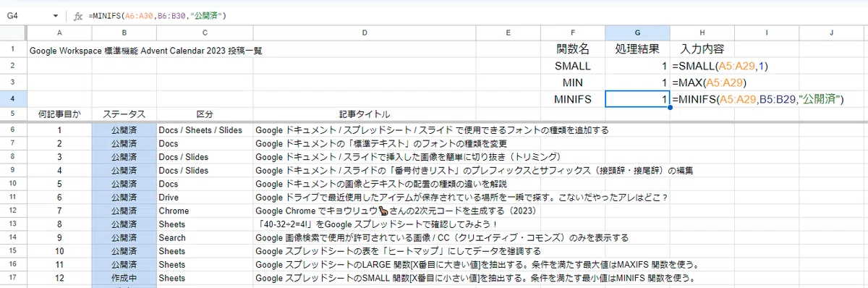Select column C header
Screen dimensions: 868x288
204,33
